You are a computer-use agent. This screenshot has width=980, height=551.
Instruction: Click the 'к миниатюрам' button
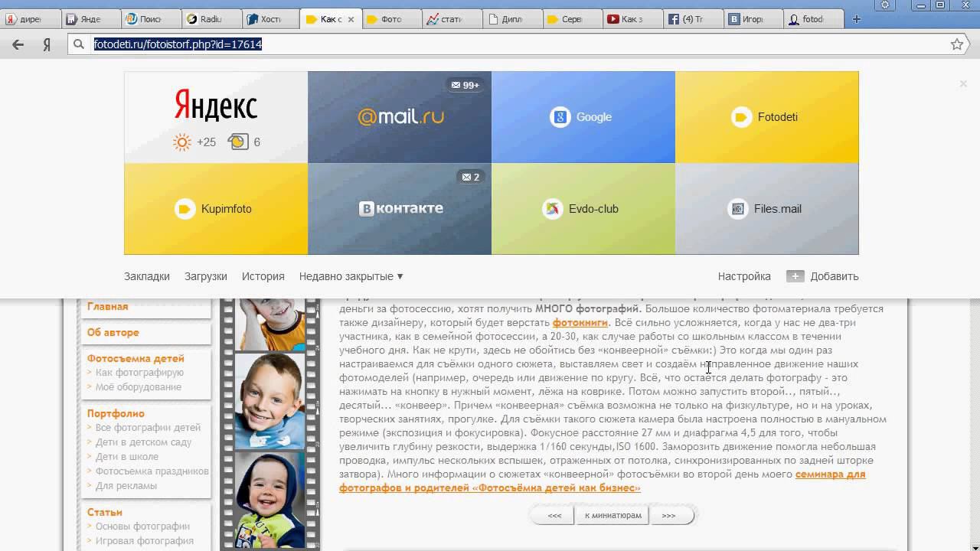coord(612,516)
